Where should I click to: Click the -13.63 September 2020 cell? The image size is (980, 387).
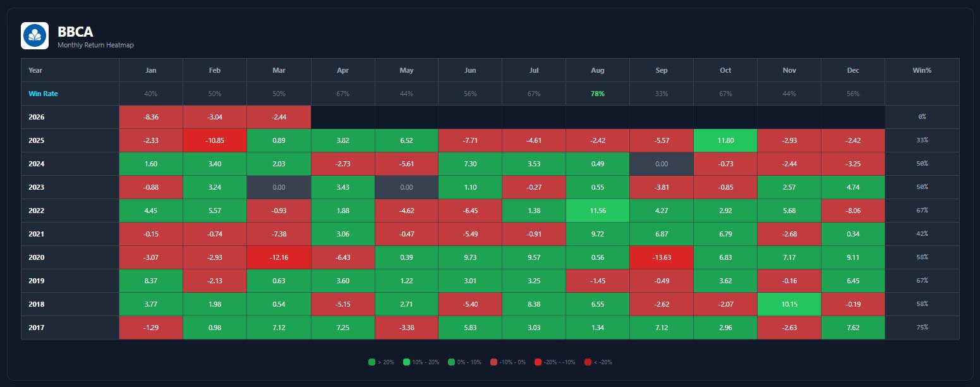(x=661, y=257)
